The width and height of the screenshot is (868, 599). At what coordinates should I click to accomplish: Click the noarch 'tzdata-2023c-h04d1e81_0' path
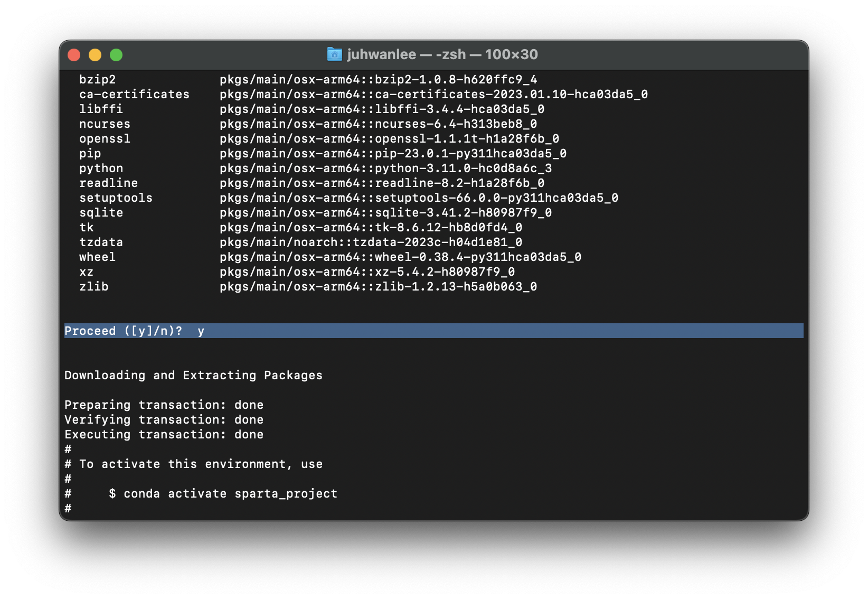(438, 242)
